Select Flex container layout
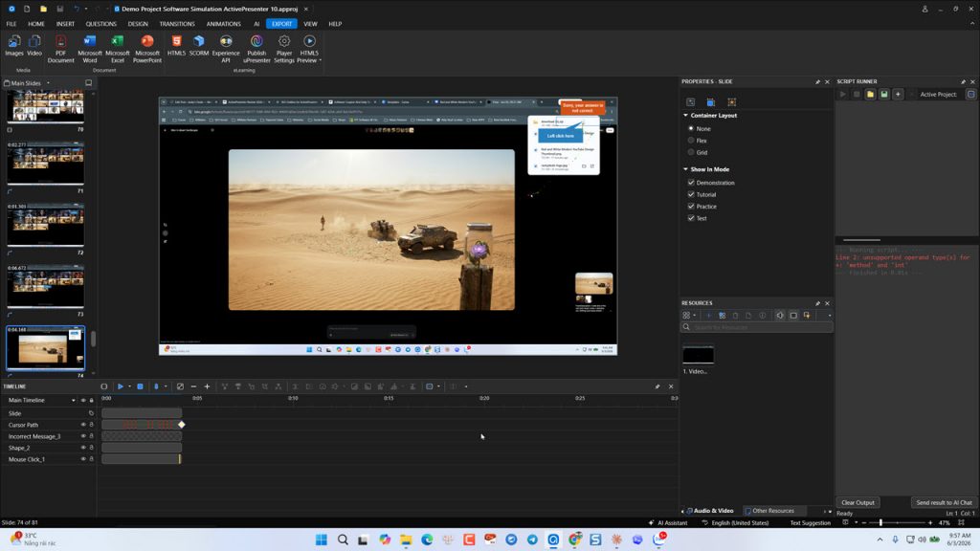This screenshot has height=551, width=980. [x=691, y=140]
